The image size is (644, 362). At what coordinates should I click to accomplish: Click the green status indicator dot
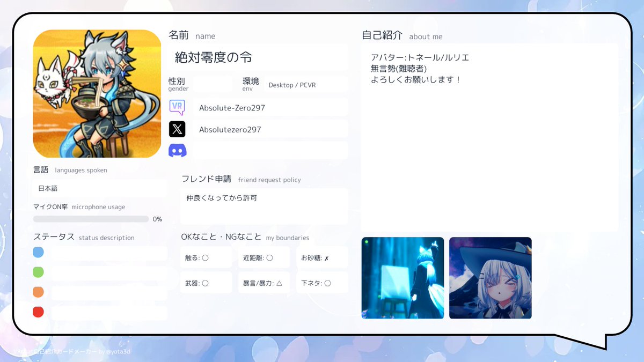point(38,272)
